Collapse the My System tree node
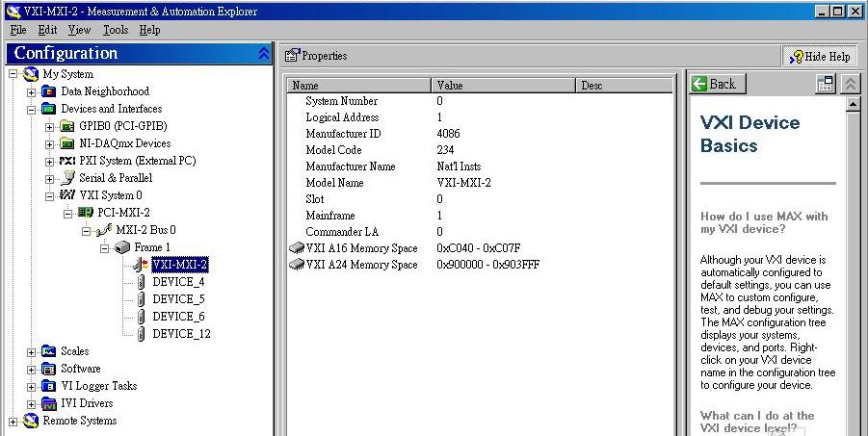Image resolution: width=868 pixels, height=436 pixels. point(13,74)
